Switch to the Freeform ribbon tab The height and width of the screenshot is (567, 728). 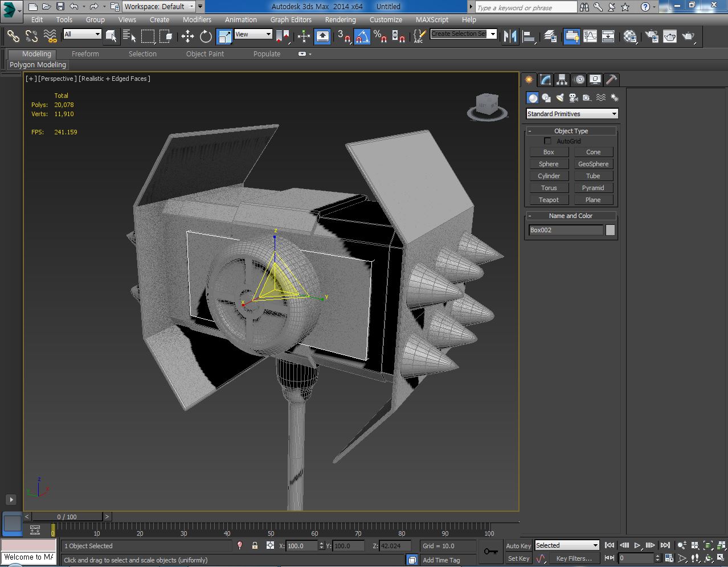[x=85, y=54]
